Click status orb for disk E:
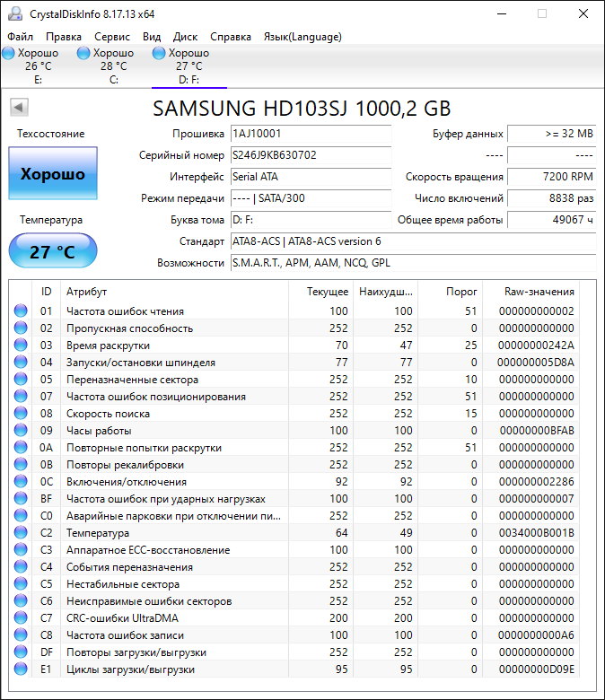 tap(8, 53)
